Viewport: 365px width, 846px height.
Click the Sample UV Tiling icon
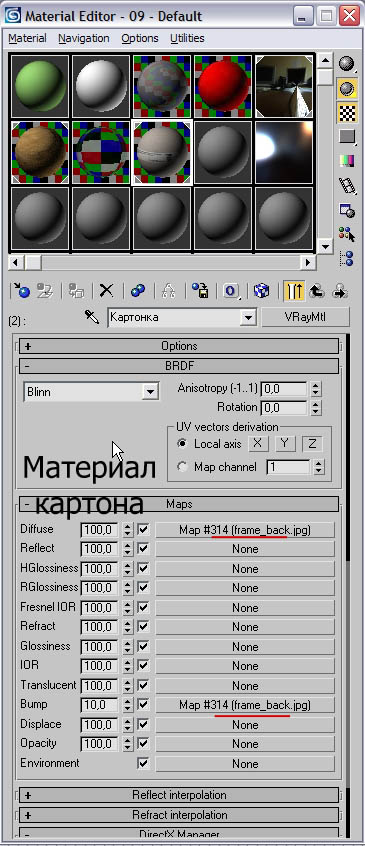pos(347,137)
